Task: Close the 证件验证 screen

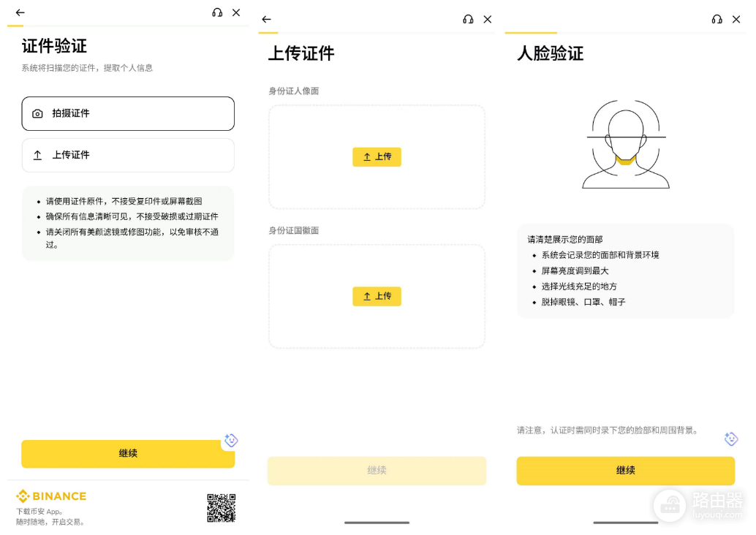Action: [x=236, y=12]
